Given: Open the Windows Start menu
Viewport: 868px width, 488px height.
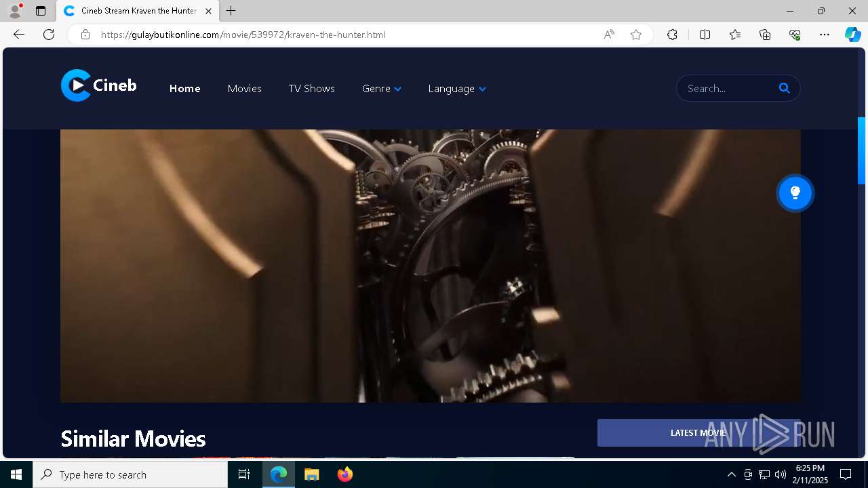Looking at the screenshot, I should 16,474.
